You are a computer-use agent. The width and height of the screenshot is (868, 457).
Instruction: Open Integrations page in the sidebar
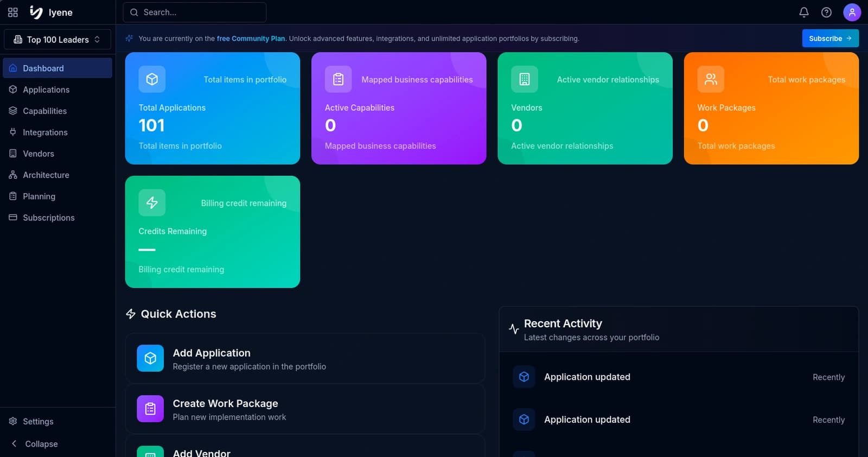pos(58,132)
